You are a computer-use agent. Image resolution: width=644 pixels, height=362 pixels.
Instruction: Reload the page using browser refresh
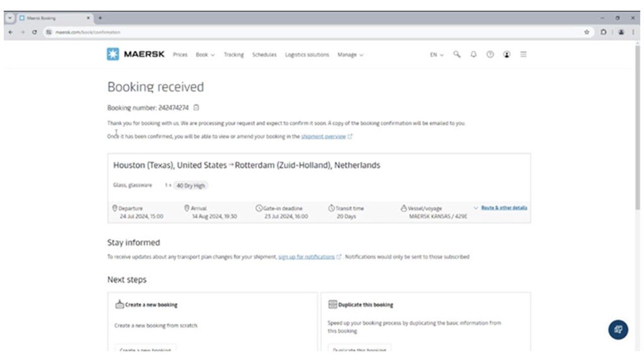click(34, 32)
